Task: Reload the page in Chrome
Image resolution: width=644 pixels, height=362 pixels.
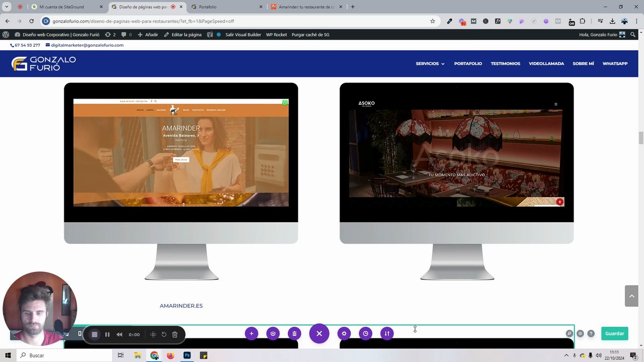Action: [31, 21]
